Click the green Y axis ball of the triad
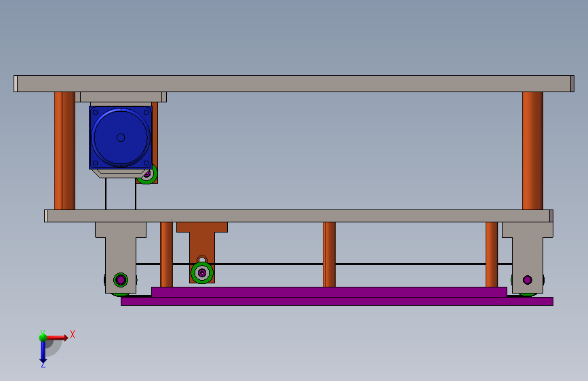Viewport: 588px width, 381px height. click(43, 337)
